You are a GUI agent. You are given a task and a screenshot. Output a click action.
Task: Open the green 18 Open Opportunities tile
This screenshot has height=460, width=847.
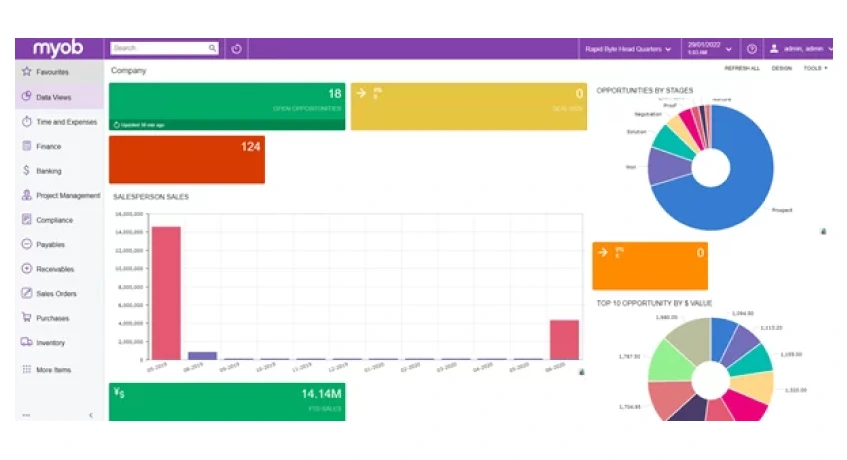coord(227,106)
